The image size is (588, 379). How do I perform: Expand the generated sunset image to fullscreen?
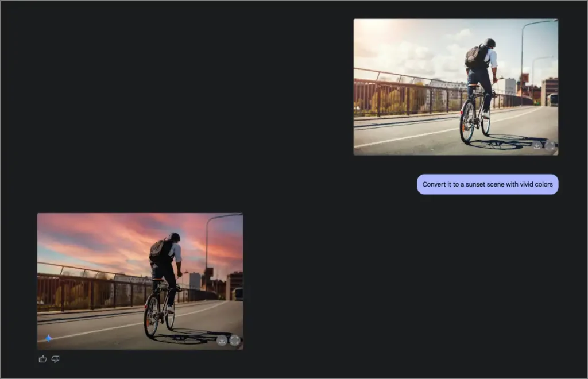[235, 340]
